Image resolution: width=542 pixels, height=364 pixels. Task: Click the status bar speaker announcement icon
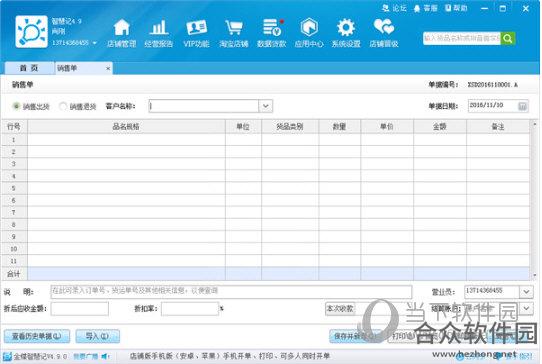106,356
